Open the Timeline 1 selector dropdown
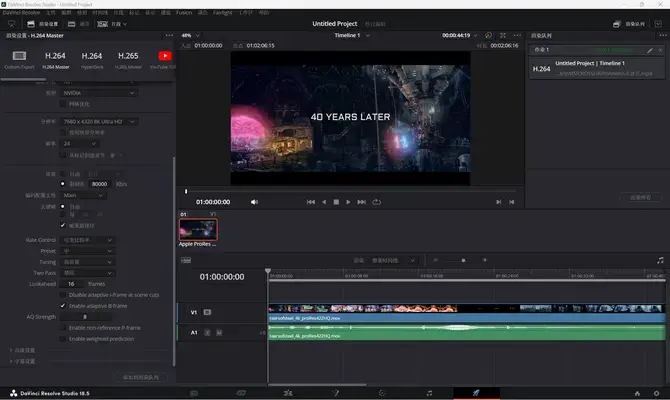This screenshot has width=670, height=400. coord(352,35)
